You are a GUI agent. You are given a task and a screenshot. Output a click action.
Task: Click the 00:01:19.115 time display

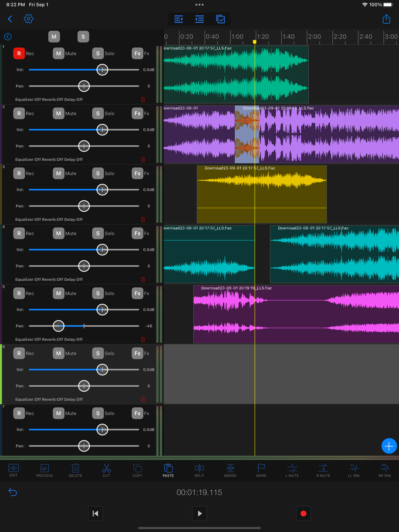point(199,492)
